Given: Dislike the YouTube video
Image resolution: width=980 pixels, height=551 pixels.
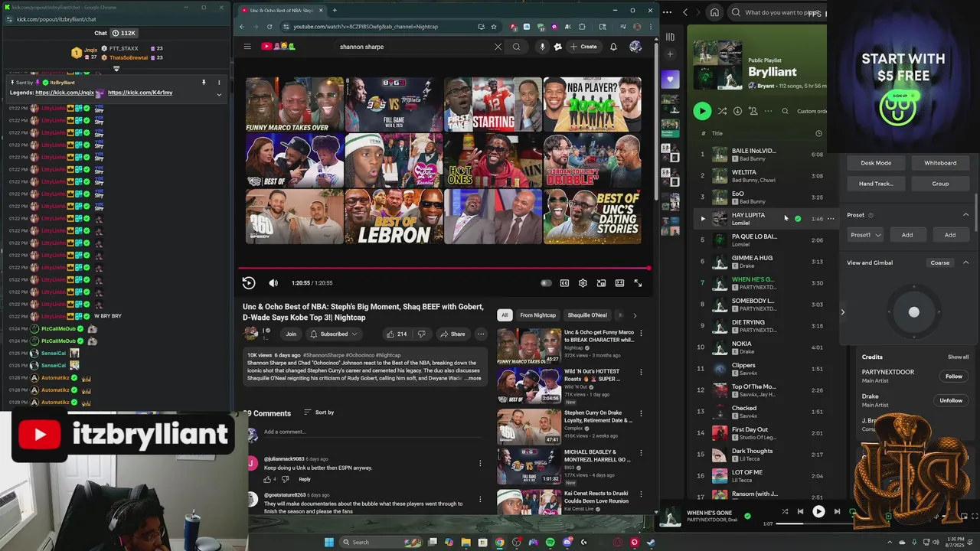Looking at the screenshot, I should tap(423, 334).
